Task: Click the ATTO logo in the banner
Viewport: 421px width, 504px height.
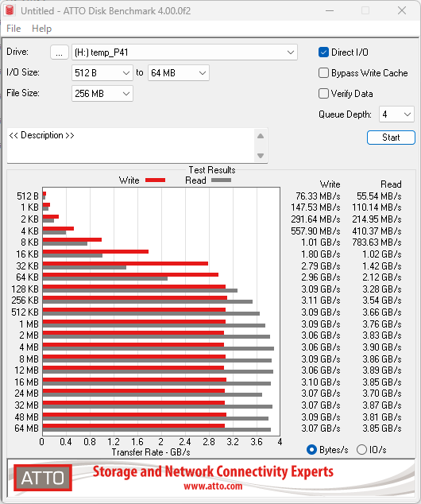Action: click(x=43, y=478)
